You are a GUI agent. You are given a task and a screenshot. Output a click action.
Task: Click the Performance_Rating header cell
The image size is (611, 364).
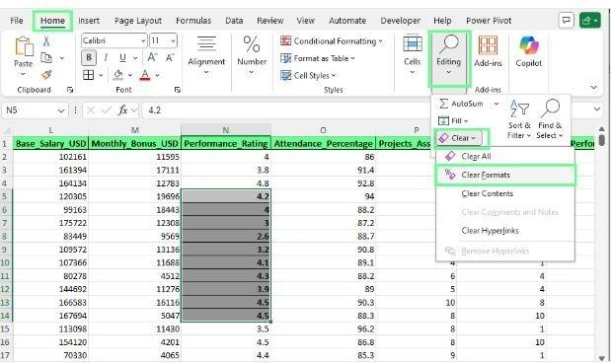tap(226, 144)
